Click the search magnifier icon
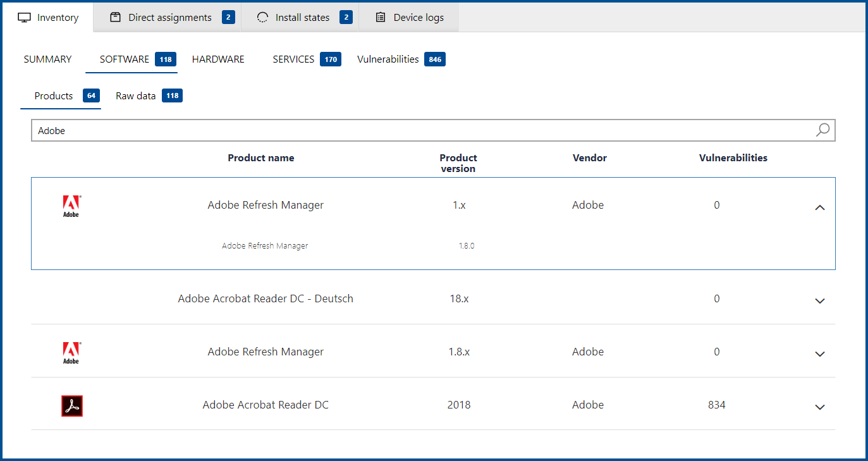 tap(822, 130)
